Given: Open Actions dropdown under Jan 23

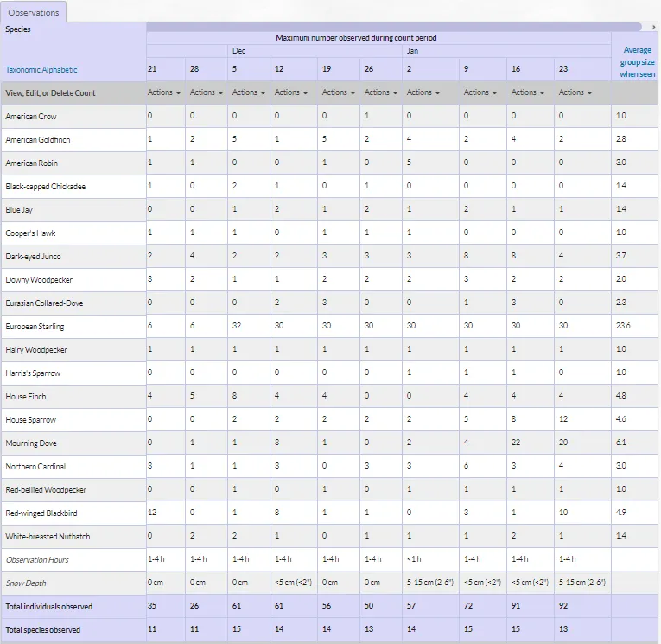Looking at the screenshot, I should click(x=575, y=92).
